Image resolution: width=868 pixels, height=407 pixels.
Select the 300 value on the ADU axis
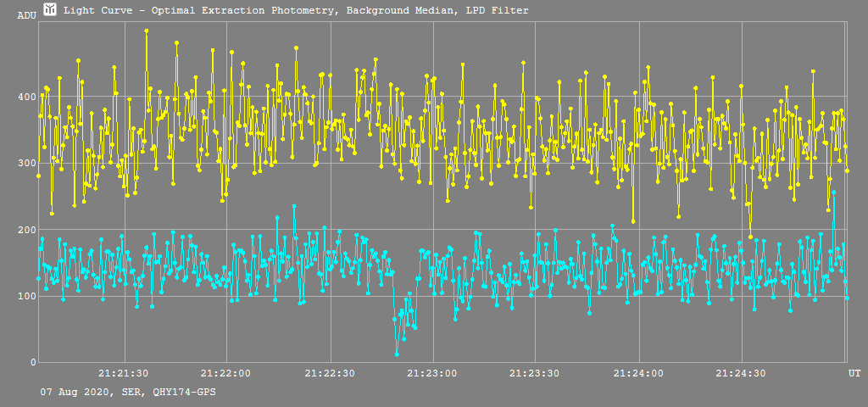pyautogui.click(x=26, y=163)
